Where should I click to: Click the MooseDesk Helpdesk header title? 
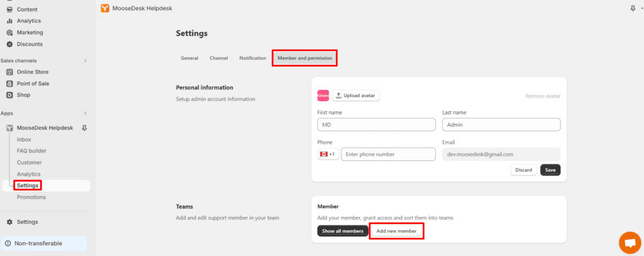142,8
